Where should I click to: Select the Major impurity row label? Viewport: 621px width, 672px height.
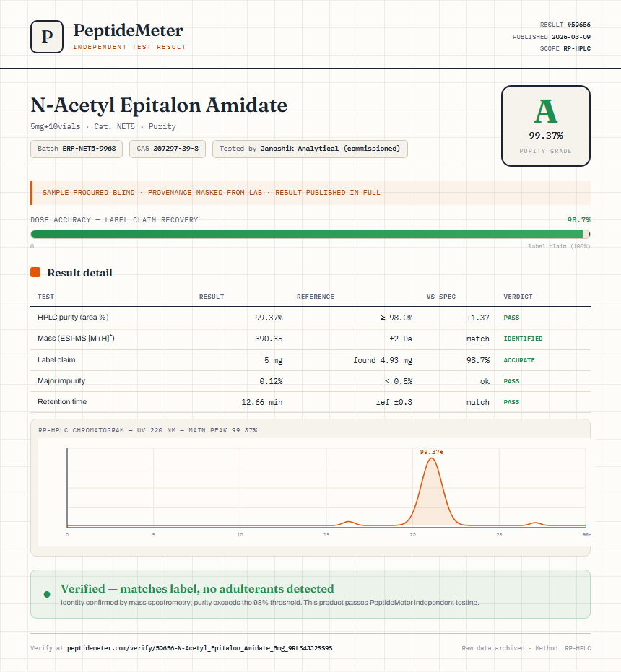coord(61,380)
